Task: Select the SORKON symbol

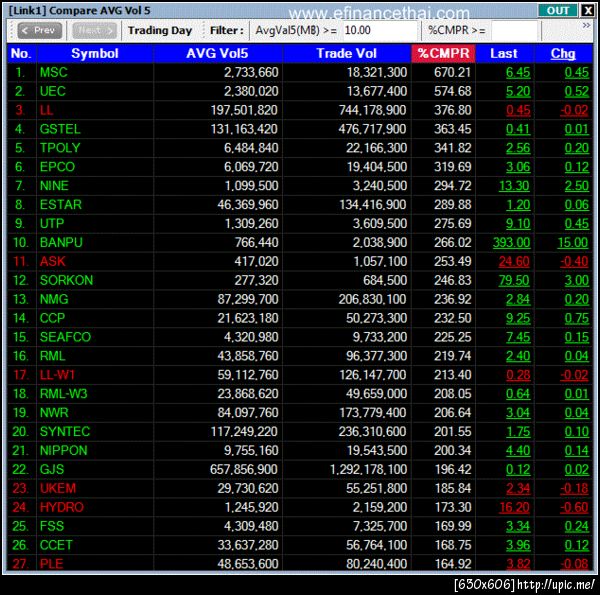Action: tap(67, 280)
